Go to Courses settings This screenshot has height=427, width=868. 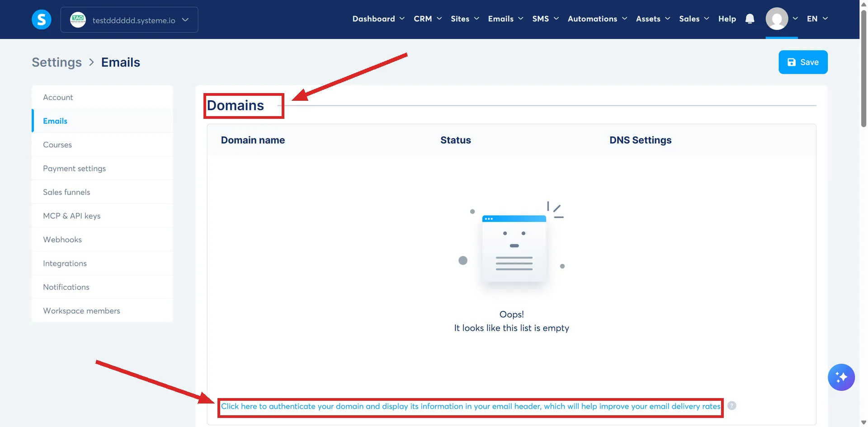(102, 145)
